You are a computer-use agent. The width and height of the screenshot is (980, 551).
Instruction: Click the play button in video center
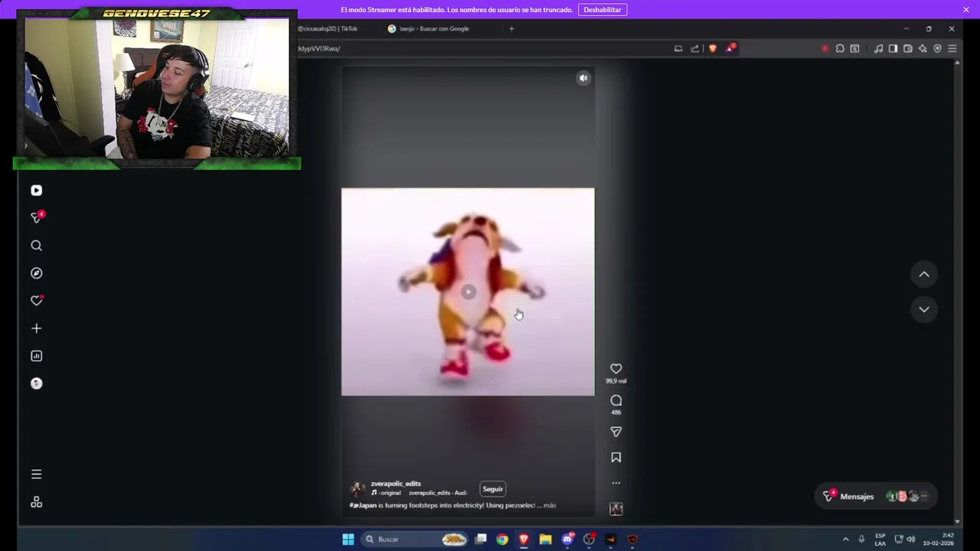[469, 292]
